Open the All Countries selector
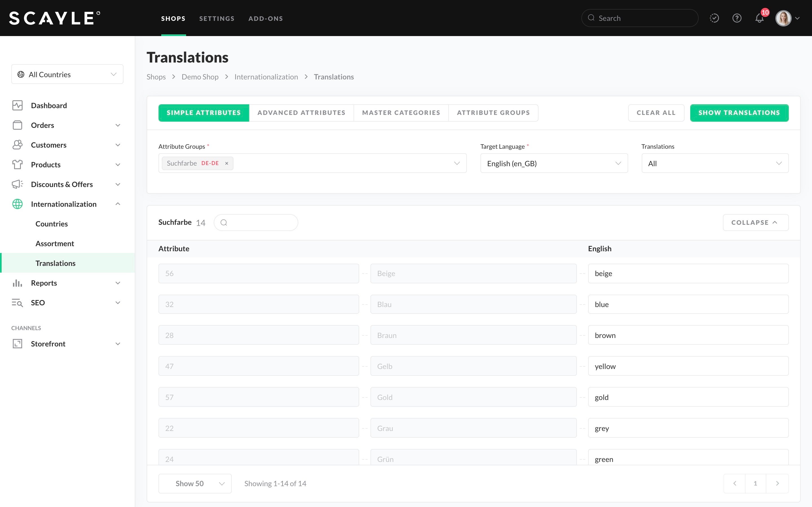 click(67, 74)
